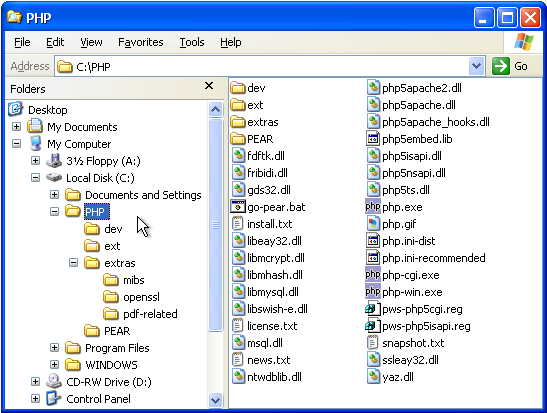This screenshot has width=547, height=413.
Task: Expand the Control Panel tree node
Action: 35,398
